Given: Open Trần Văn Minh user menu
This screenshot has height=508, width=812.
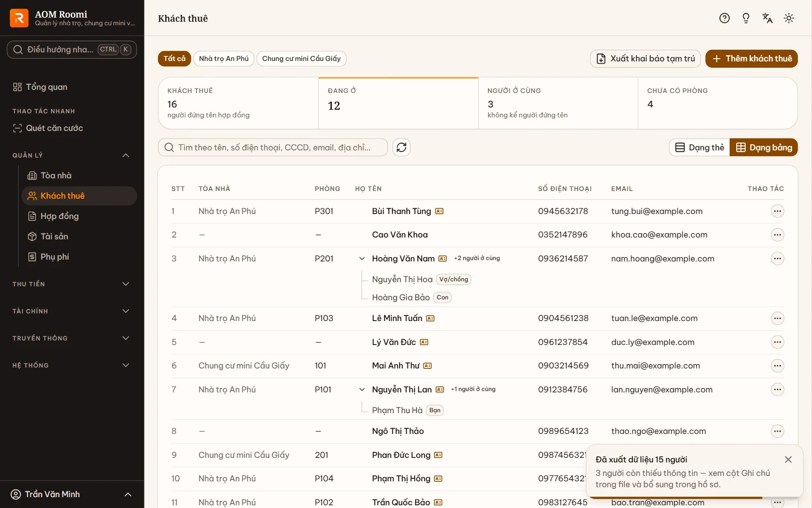Looking at the screenshot, I should 72,494.
